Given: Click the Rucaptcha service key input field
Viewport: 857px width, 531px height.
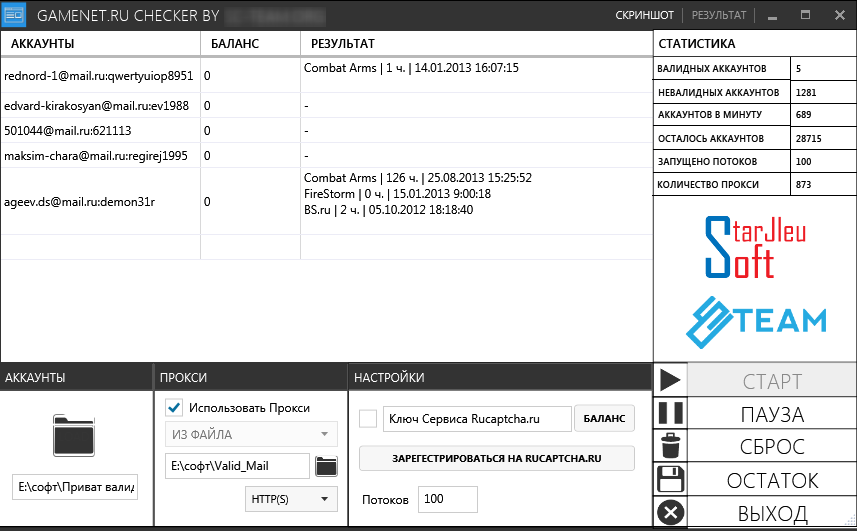Looking at the screenshot, I should (x=476, y=419).
